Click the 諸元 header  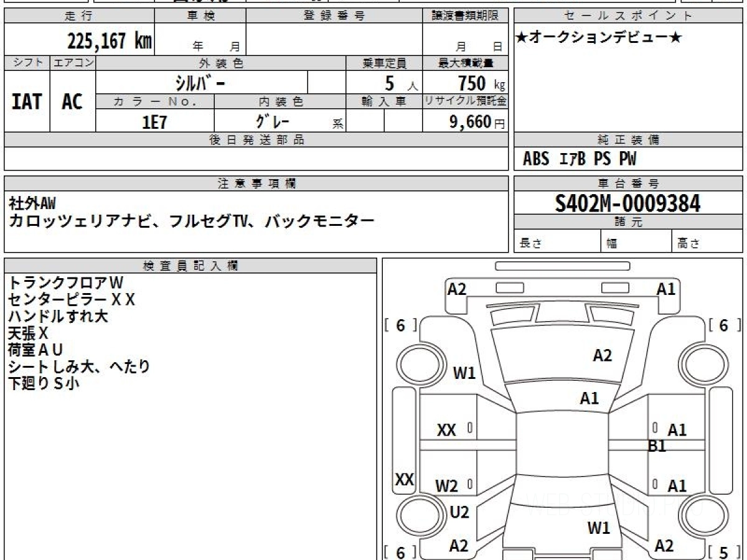pos(628,222)
